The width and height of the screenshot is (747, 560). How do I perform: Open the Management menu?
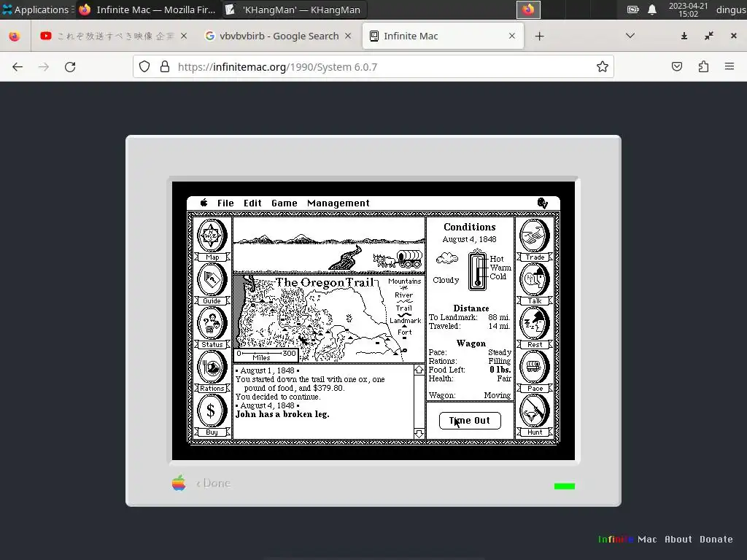pos(338,203)
